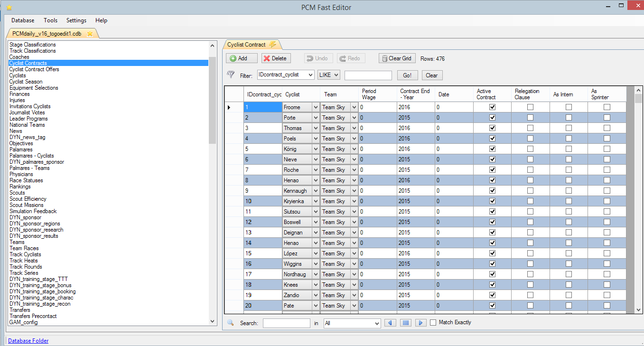This screenshot has width=644, height=346.
Task: Click the search previous arrow button
Action: click(x=390, y=323)
